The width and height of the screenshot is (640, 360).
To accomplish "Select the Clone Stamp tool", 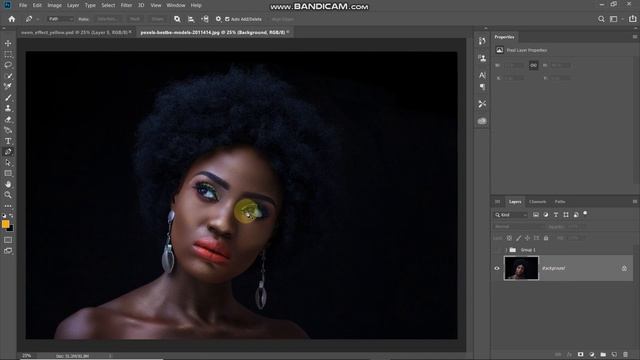I will (8, 109).
